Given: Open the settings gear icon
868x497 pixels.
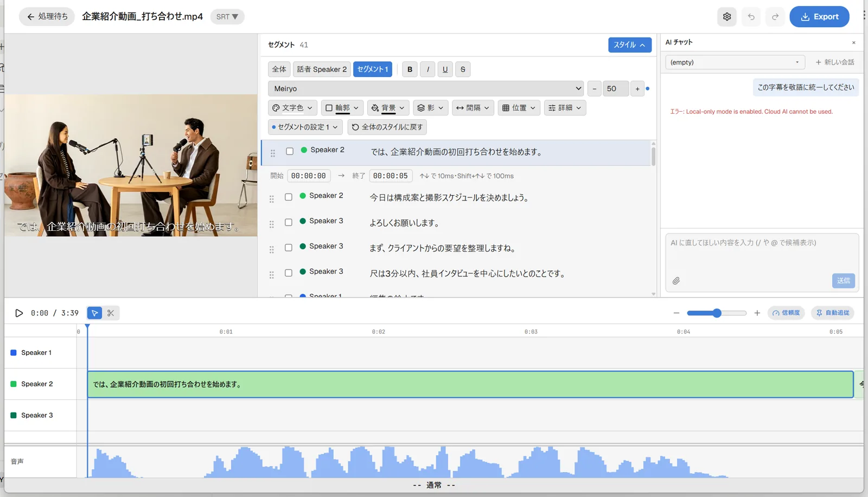Looking at the screenshot, I should click(x=727, y=17).
